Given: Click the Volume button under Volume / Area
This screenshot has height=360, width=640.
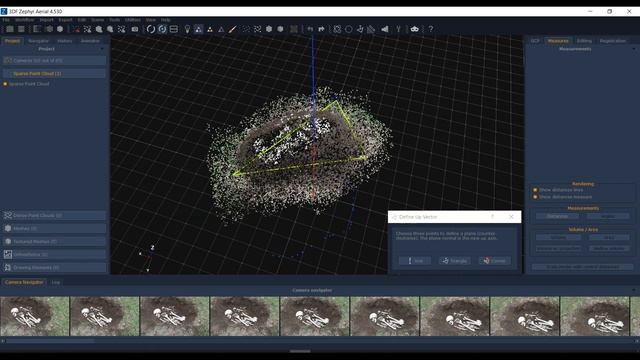Looking at the screenshot, I should 558,237.
